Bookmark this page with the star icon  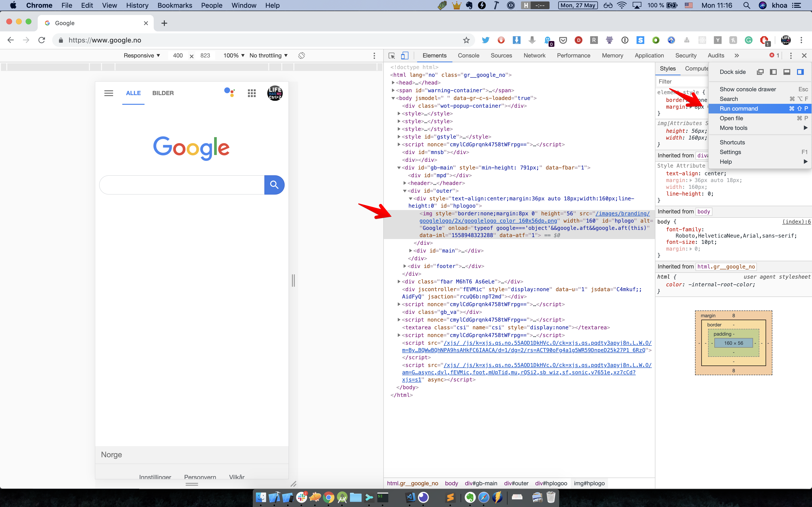466,40
